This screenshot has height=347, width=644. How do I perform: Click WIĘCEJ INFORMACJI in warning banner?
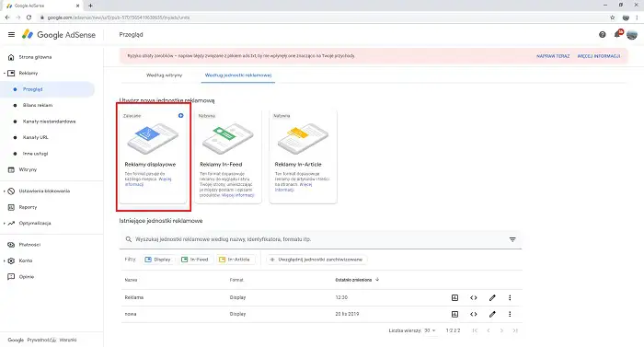(599, 56)
